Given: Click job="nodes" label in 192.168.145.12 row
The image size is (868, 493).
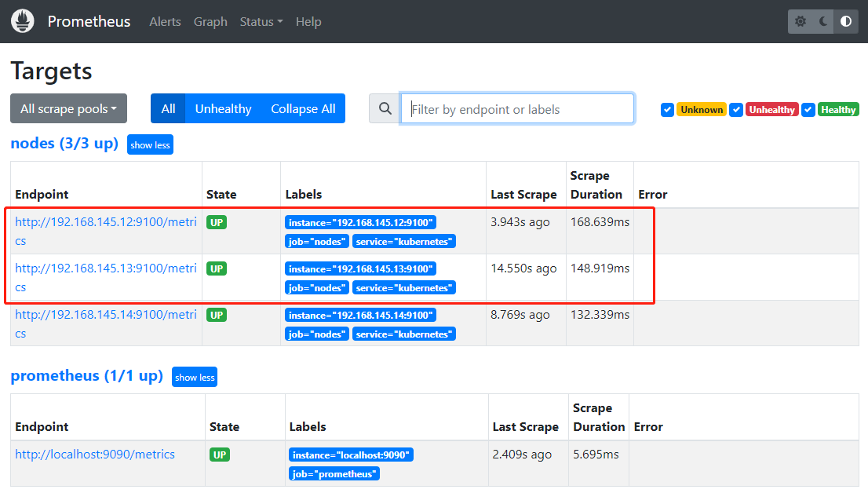Looking at the screenshot, I should pos(317,242).
